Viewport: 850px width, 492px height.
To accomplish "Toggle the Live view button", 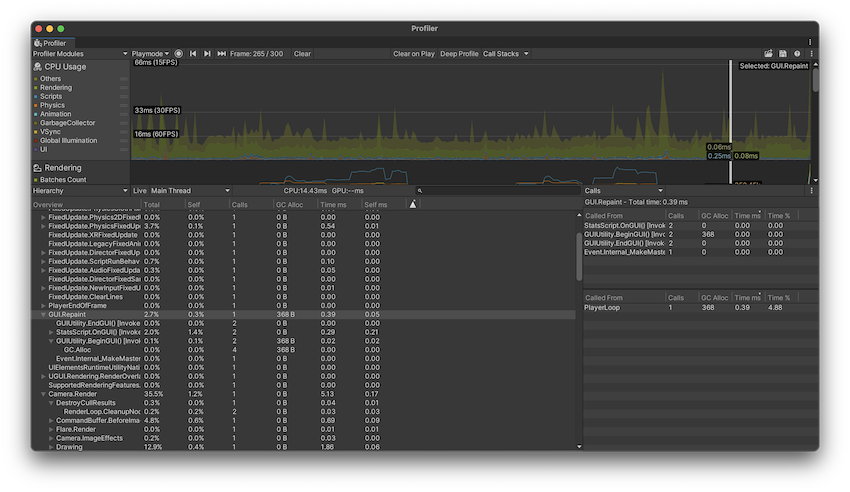I will tap(140, 190).
